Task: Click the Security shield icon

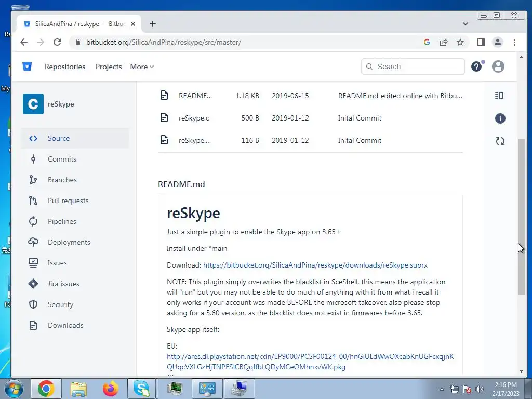Action: tap(33, 304)
